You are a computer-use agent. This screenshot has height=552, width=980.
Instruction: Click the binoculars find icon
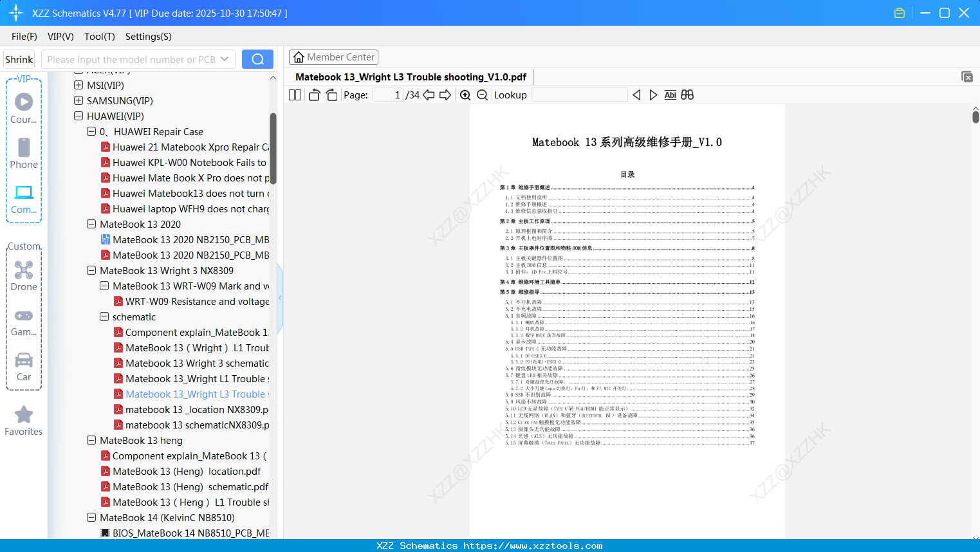(687, 95)
